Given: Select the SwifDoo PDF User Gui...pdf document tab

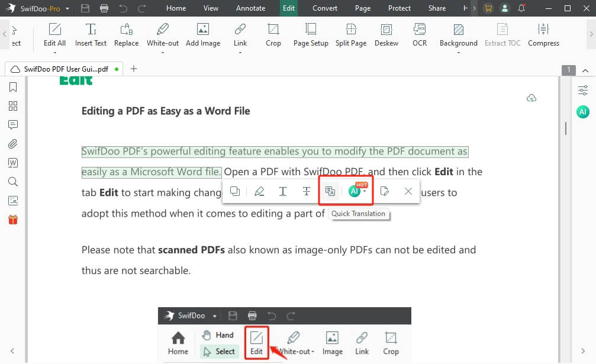Looking at the screenshot, I should coord(64,69).
